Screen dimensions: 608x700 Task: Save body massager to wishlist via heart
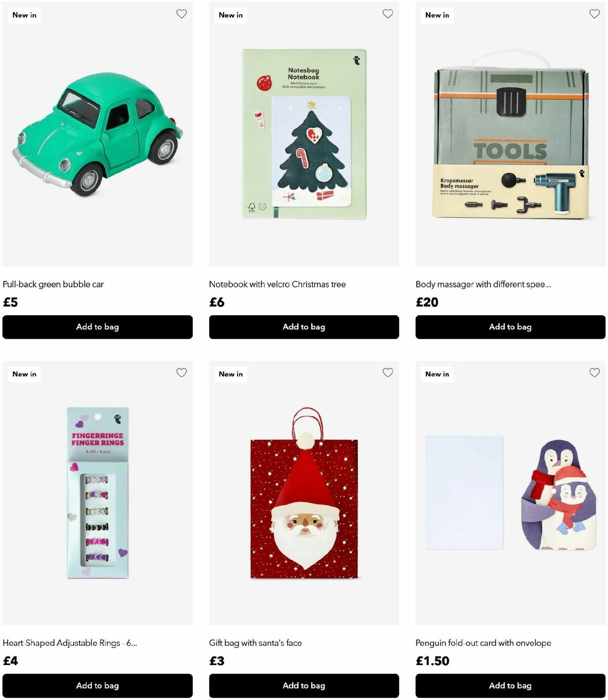tap(594, 14)
